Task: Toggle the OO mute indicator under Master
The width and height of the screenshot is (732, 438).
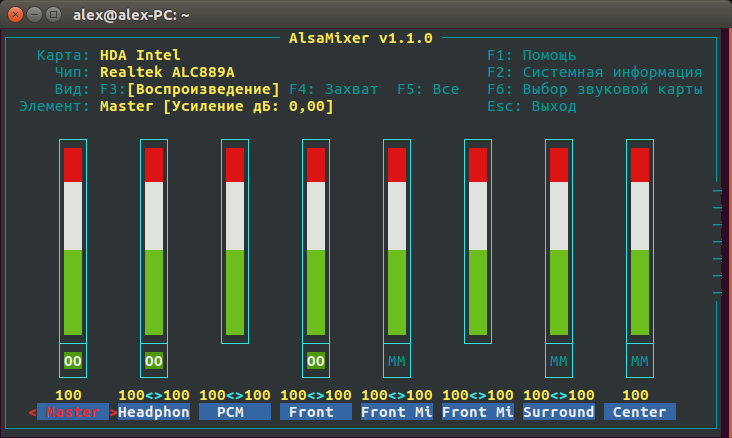Action: 73,361
